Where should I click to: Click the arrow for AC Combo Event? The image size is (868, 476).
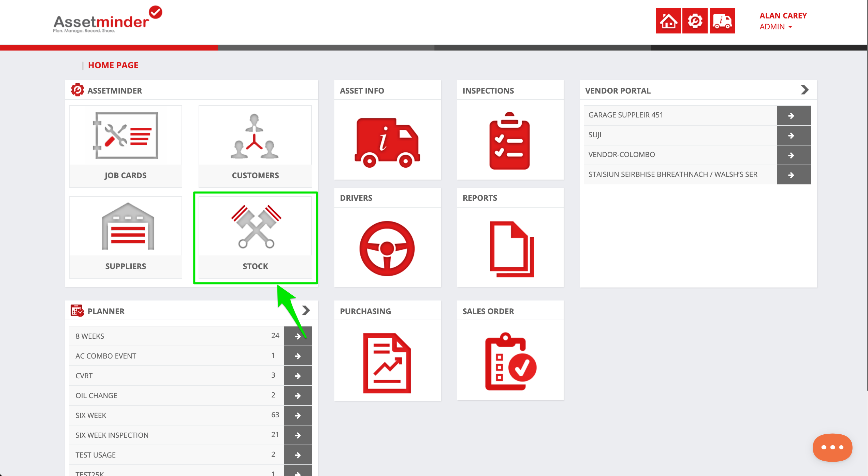(x=298, y=356)
